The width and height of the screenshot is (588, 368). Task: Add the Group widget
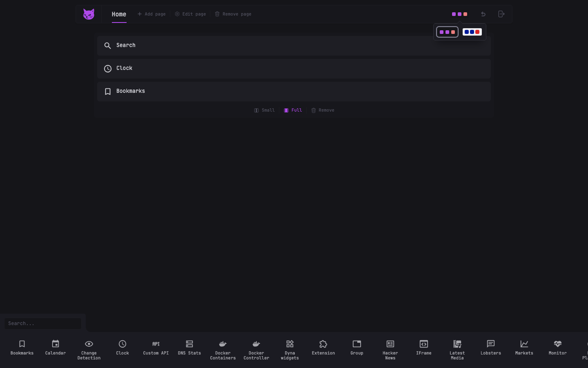point(357,348)
